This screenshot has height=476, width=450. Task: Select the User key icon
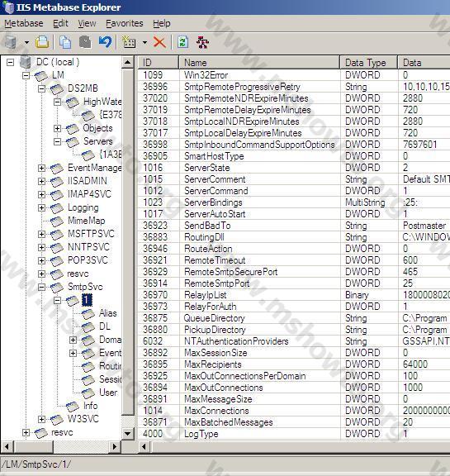(88, 393)
